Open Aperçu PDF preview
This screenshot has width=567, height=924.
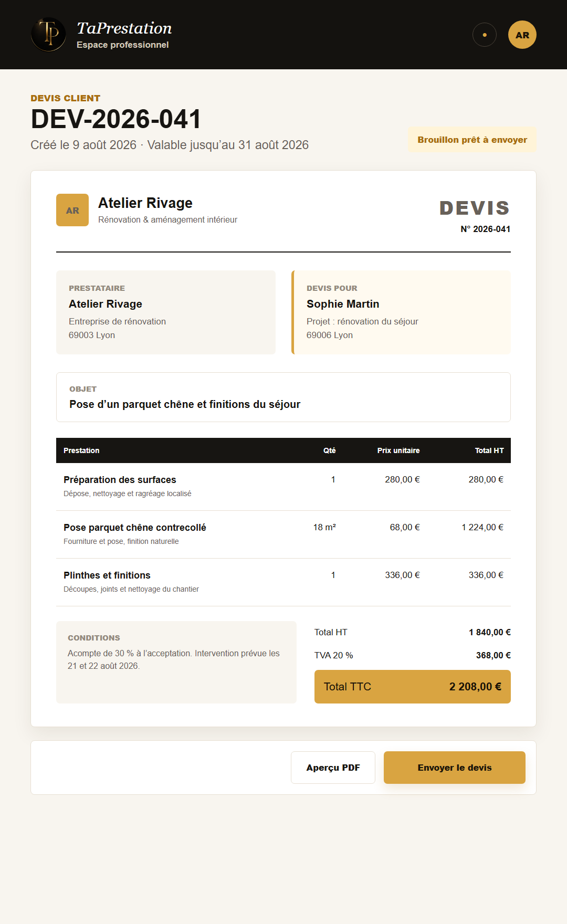coord(333,768)
